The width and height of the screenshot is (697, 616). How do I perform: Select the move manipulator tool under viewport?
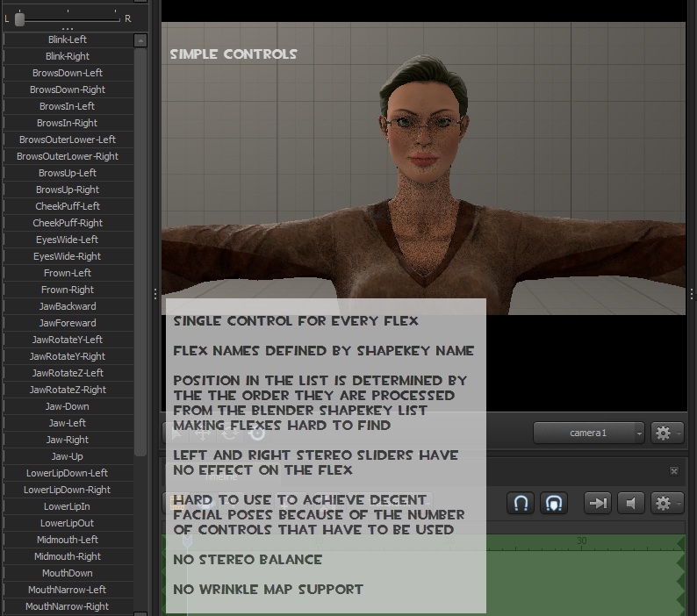point(203,433)
